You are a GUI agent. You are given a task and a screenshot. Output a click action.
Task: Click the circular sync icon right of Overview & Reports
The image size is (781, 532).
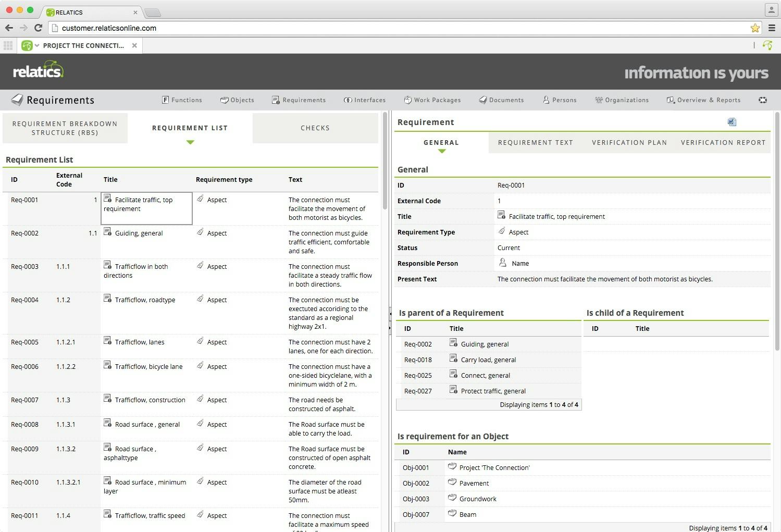[763, 100]
